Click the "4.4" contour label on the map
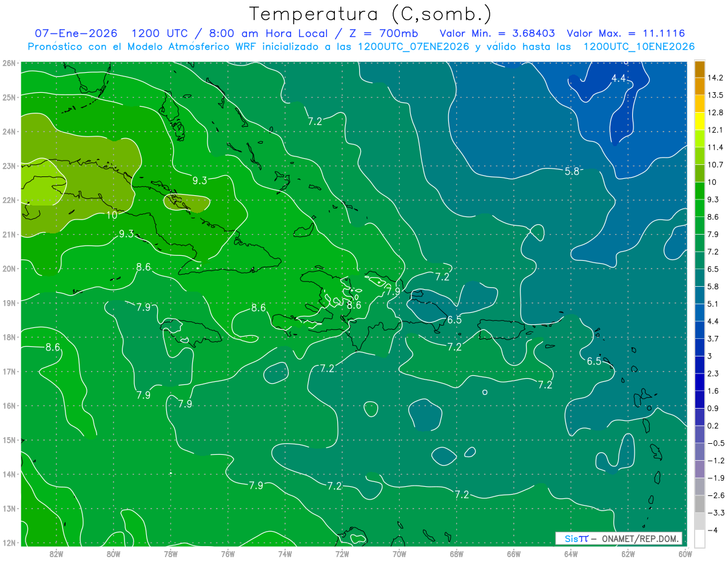Screen dimensions: 728x562 (618, 78)
